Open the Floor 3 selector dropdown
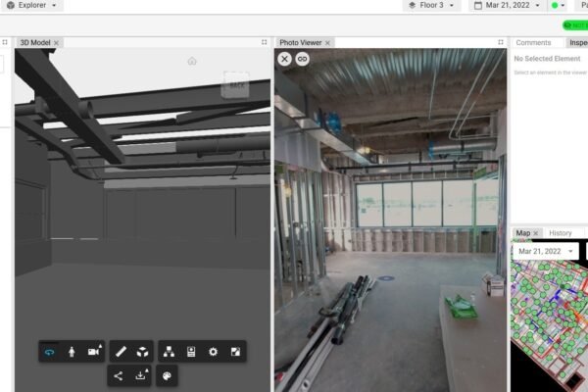 pos(431,5)
